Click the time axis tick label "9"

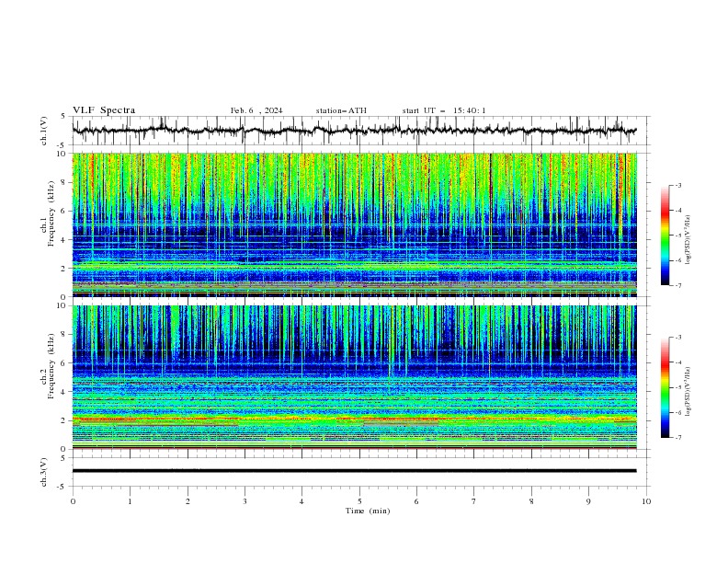point(588,501)
